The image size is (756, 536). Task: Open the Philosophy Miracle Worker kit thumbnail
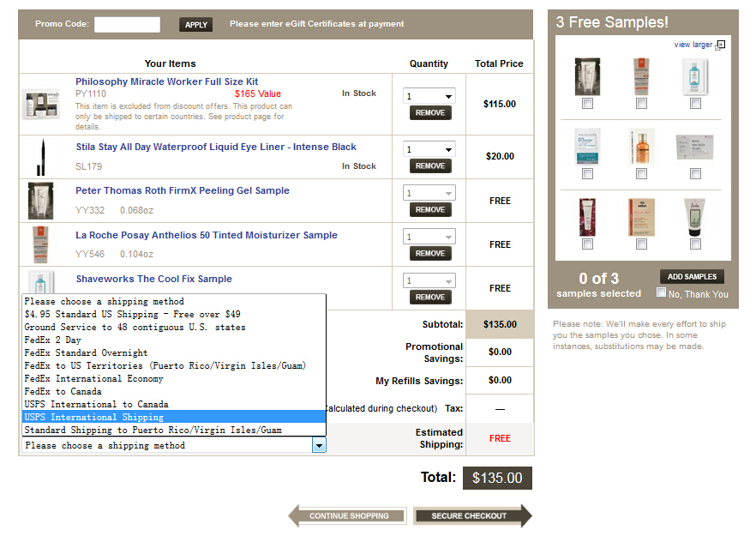click(41, 105)
